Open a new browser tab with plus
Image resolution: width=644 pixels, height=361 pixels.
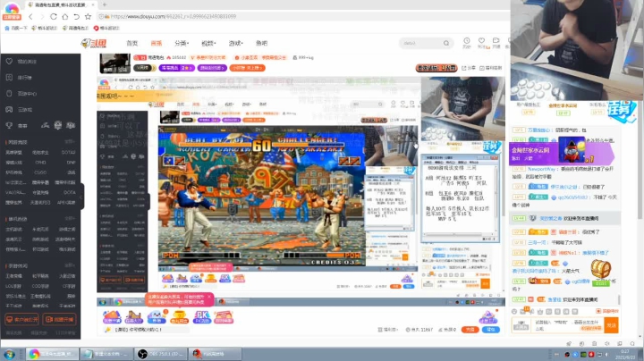[x=105, y=4]
